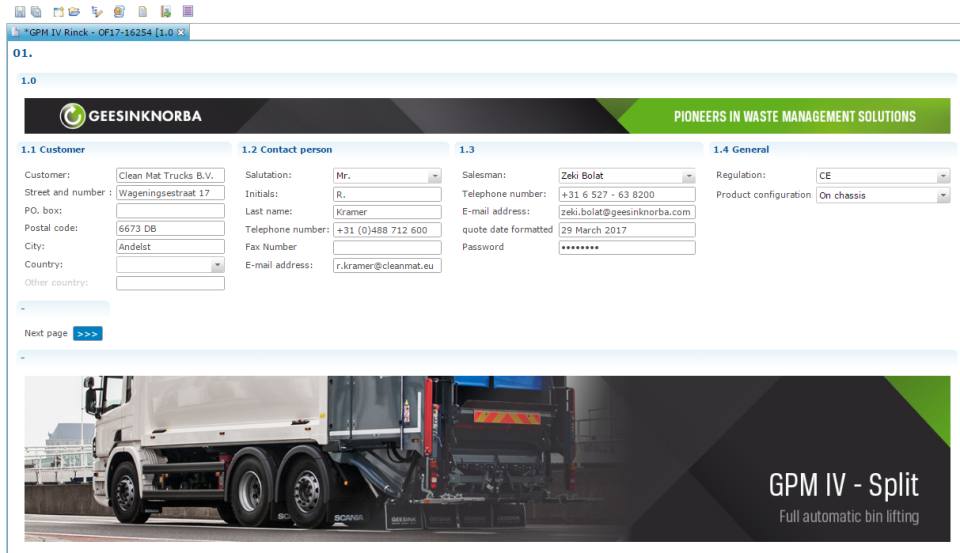Click the Password field
The height and width of the screenshot is (553, 960).
[x=627, y=247]
